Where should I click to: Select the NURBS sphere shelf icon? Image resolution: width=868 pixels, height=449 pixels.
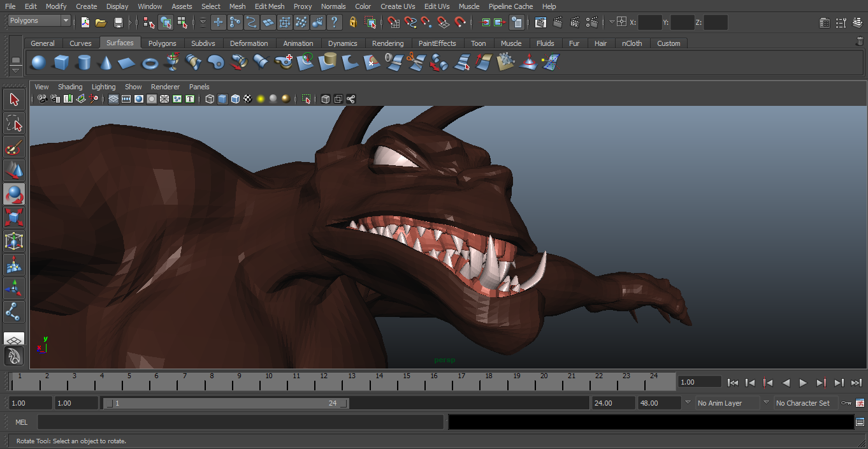point(38,63)
